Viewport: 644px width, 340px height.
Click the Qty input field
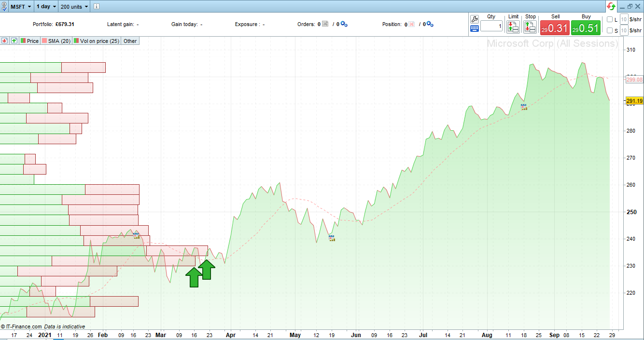(x=492, y=27)
